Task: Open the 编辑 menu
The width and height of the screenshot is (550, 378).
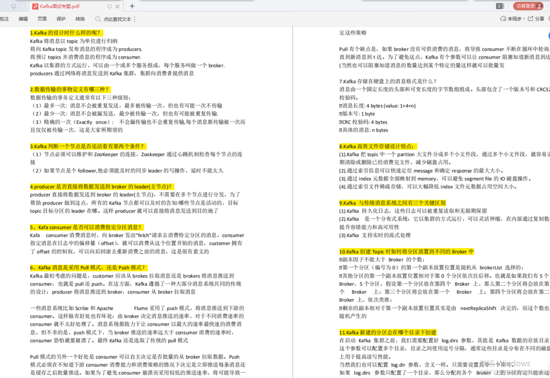Action: pyautogui.click(x=23, y=19)
